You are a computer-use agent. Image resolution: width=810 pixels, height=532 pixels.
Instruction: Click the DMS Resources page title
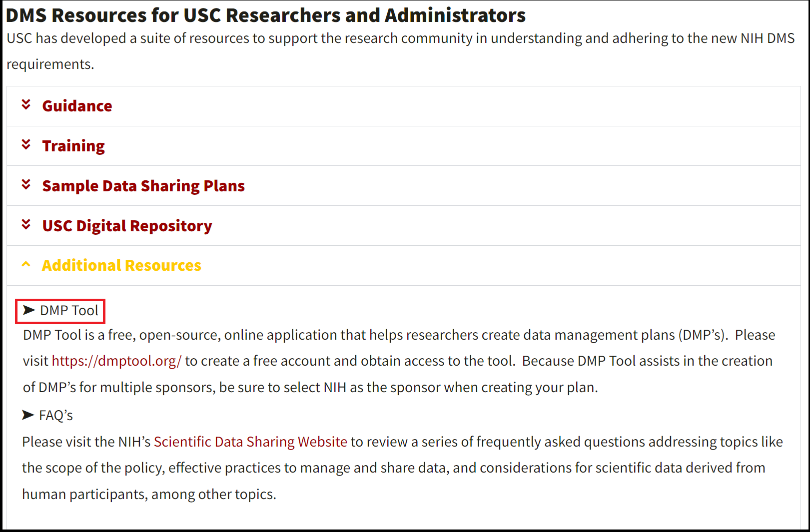tap(265, 15)
